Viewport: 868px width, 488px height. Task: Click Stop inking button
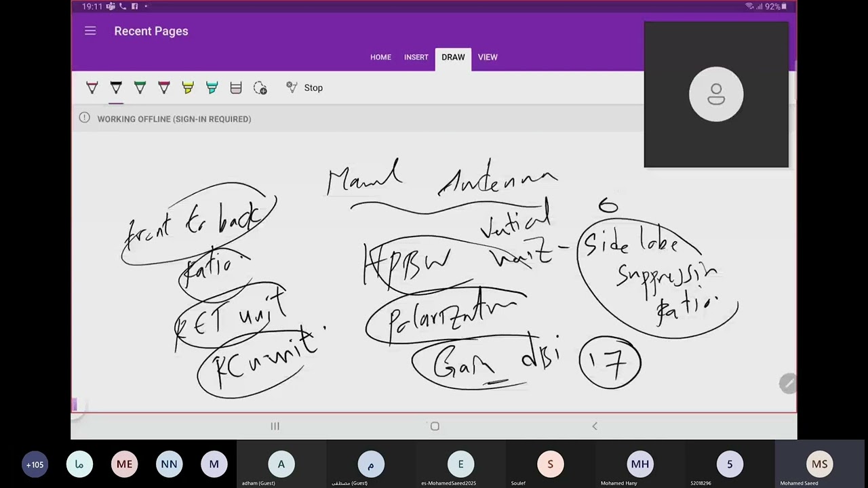304,87
